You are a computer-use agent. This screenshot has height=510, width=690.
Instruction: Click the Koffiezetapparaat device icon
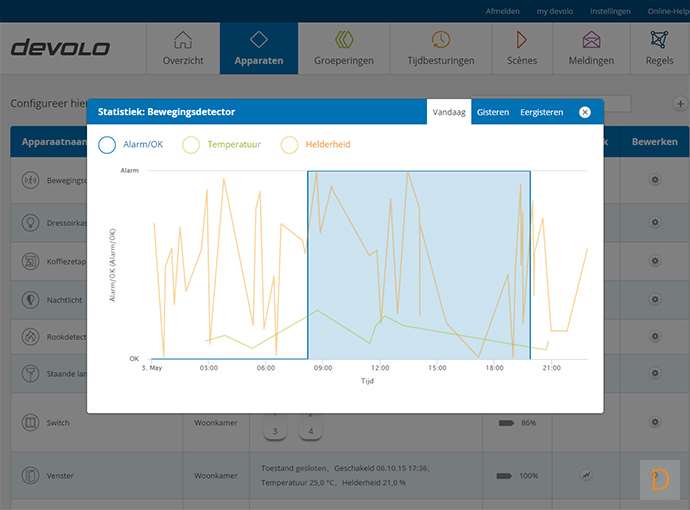click(30, 261)
